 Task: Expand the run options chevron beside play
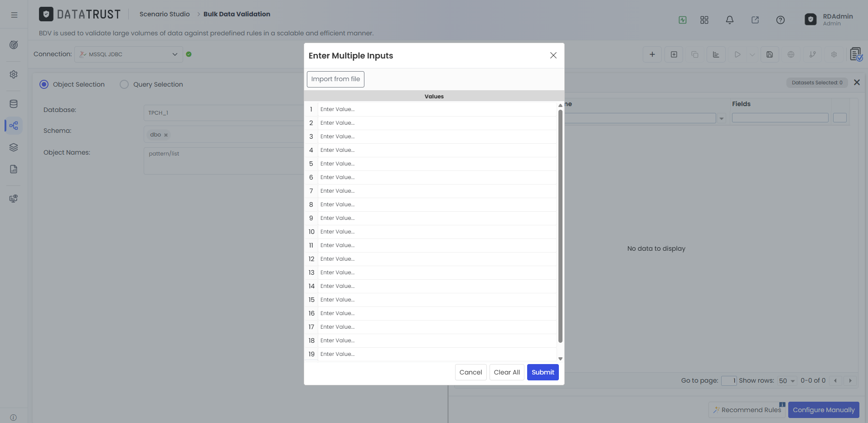pos(752,55)
